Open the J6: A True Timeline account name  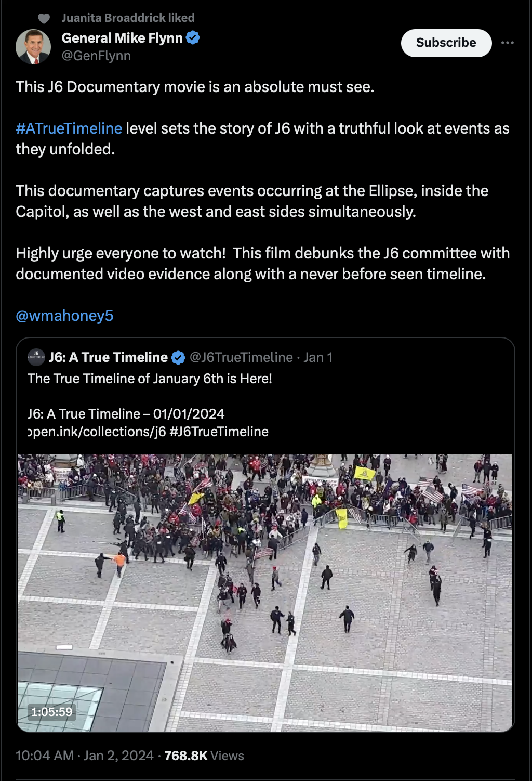[108, 357]
